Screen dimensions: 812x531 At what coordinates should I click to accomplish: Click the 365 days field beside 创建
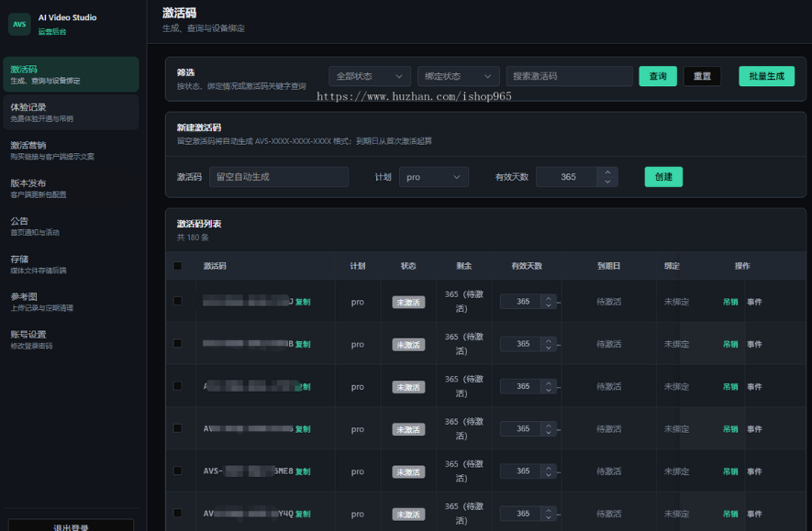coord(568,177)
